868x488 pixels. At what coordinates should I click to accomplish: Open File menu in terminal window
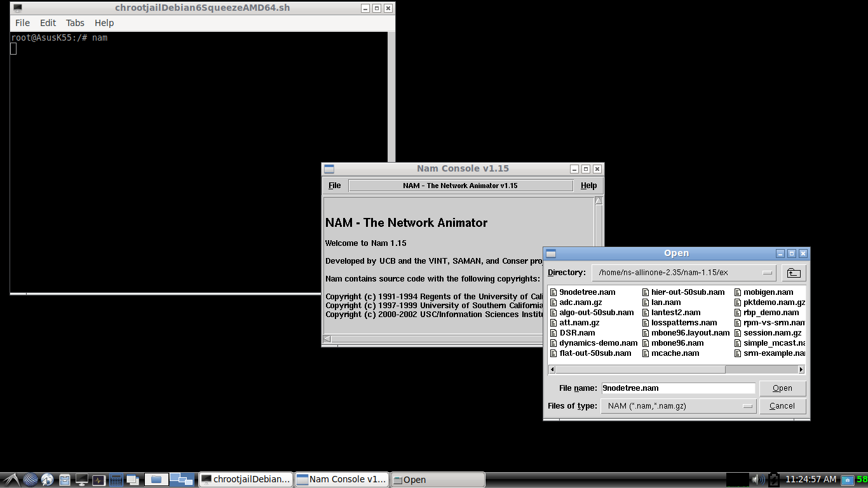click(x=22, y=23)
